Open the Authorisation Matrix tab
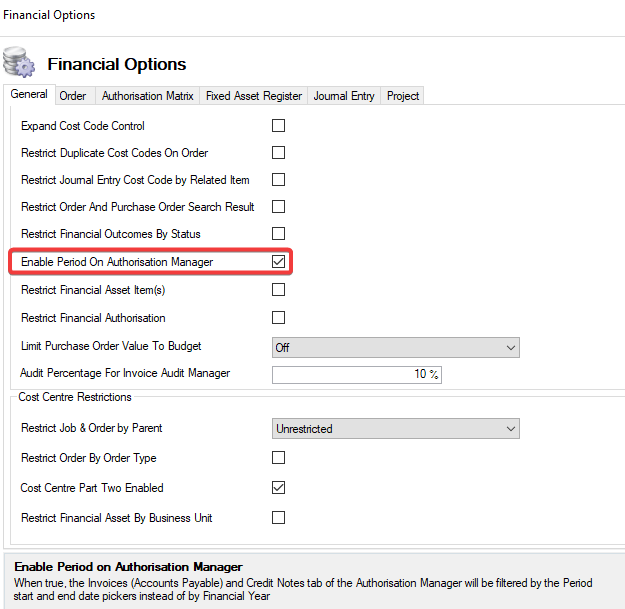Screen dimensions: 625x609 147,96
